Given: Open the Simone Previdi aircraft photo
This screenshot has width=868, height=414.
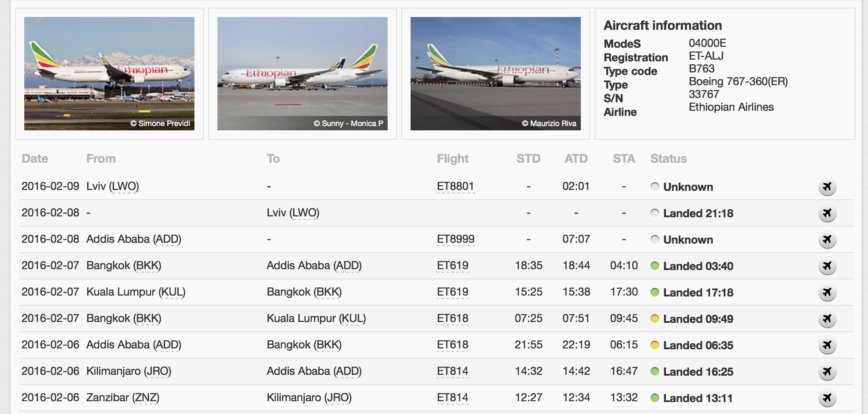Looking at the screenshot, I should (109, 73).
